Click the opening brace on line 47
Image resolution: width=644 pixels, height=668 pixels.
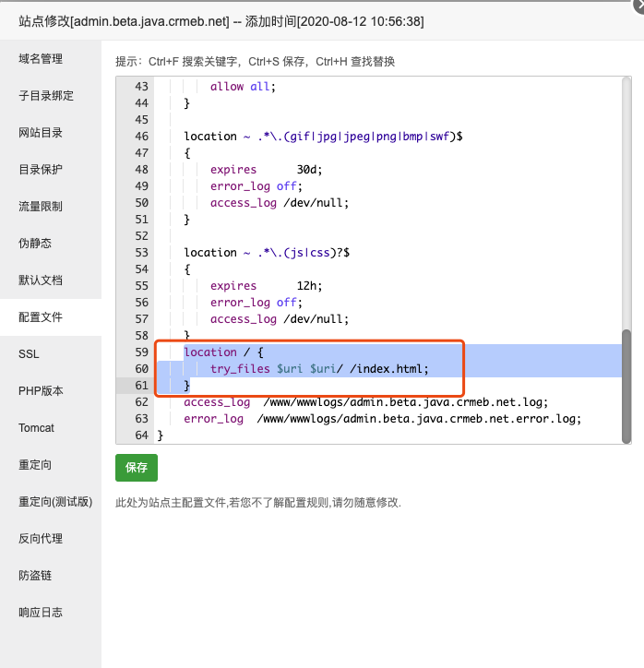(x=187, y=153)
